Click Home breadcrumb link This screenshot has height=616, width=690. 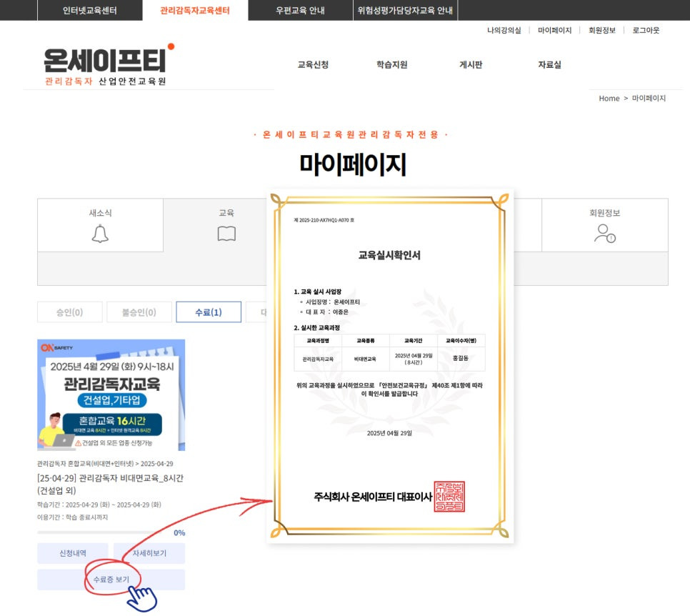tap(609, 98)
